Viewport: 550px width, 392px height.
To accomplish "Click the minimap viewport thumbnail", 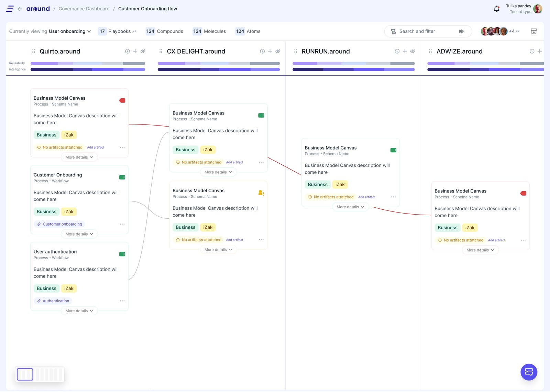I will pos(25,374).
